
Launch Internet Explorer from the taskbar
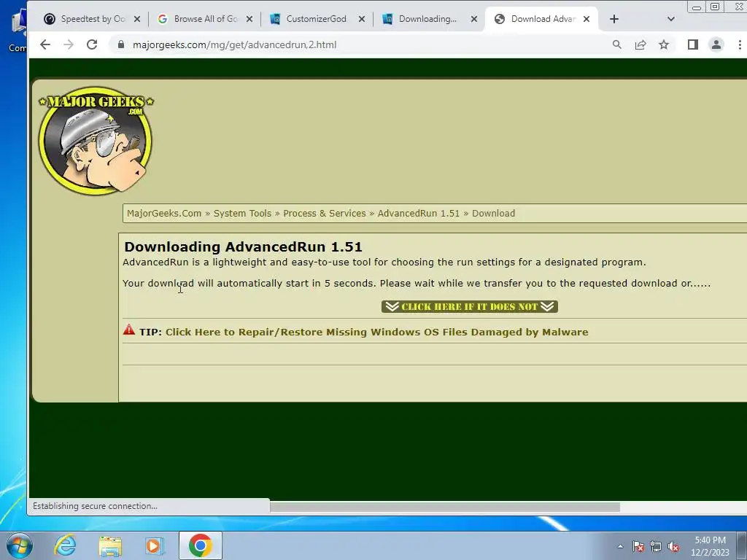coord(65,545)
